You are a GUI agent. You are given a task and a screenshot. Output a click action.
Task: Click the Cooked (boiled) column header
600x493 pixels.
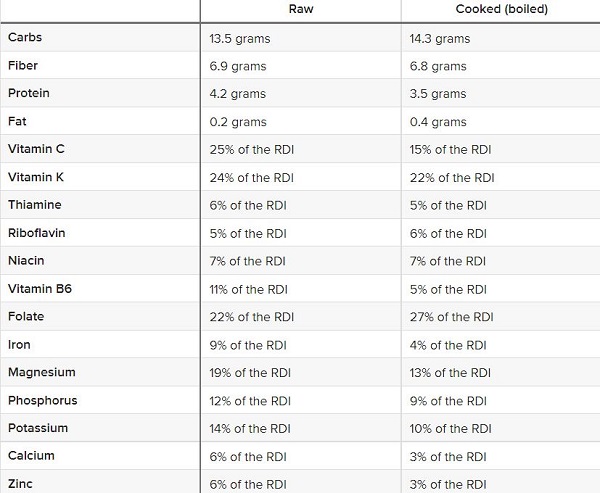tap(501, 9)
